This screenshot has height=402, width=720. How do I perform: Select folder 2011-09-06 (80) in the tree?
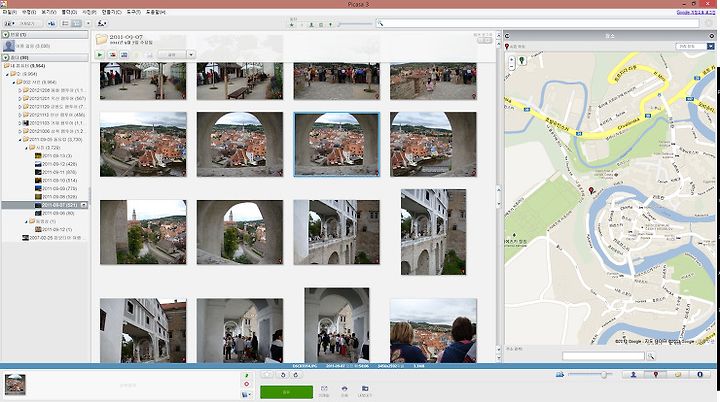click(x=54, y=213)
